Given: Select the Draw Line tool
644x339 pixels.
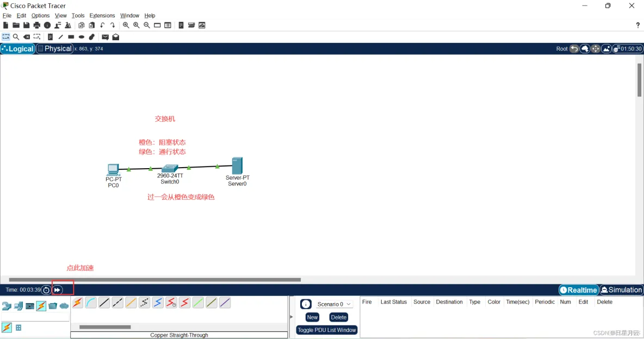Looking at the screenshot, I should (x=61, y=37).
